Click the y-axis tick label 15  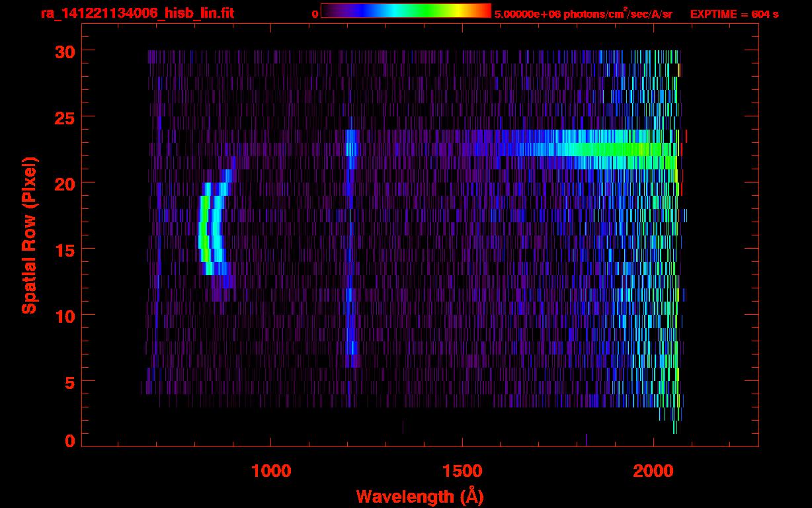point(65,249)
